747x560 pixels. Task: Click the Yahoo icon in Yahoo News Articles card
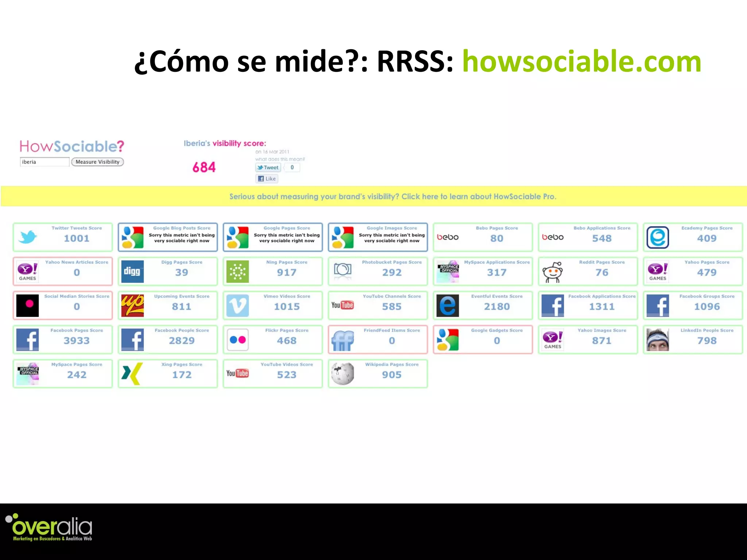[28, 272]
